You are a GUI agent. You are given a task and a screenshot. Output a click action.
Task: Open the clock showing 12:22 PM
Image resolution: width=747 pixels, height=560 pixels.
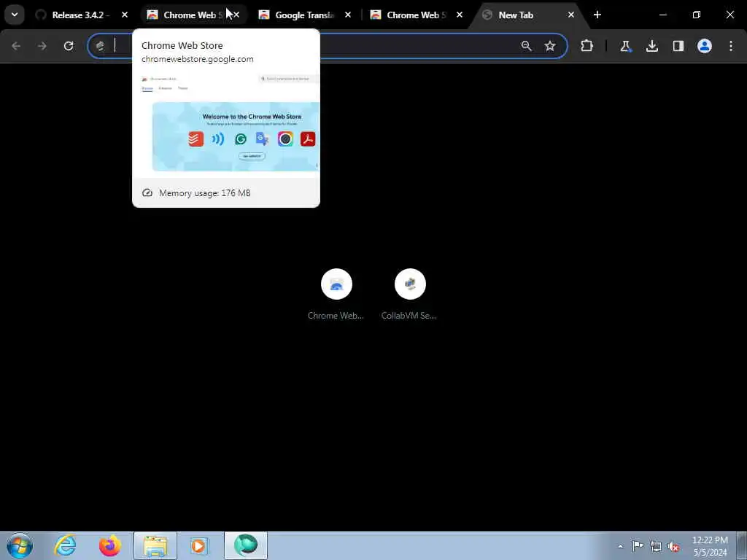click(710, 546)
